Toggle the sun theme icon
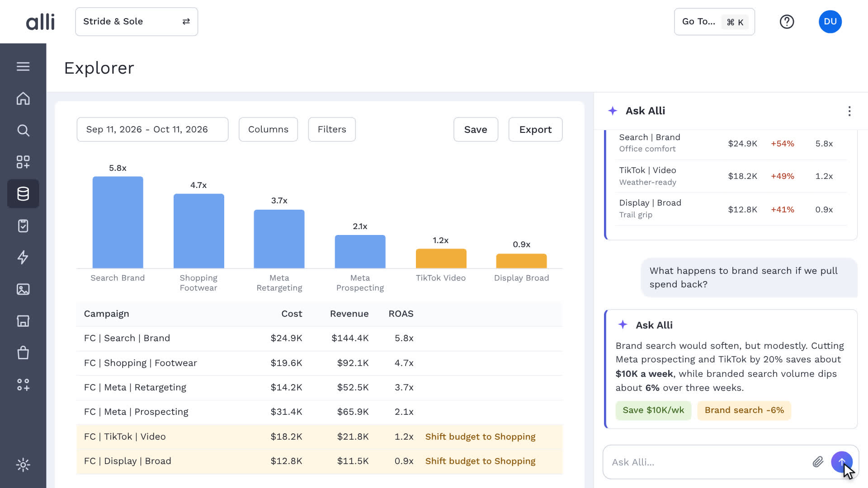 tap(23, 465)
